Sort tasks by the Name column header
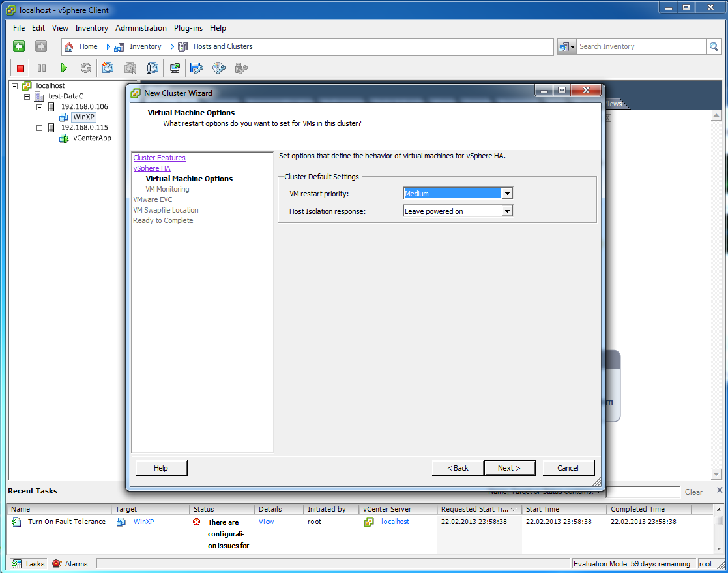This screenshot has height=573, width=728. (x=59, y=509)
